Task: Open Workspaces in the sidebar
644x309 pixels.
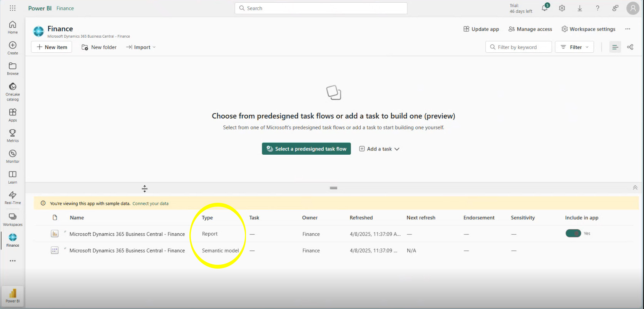Action: tap(13, 219)
